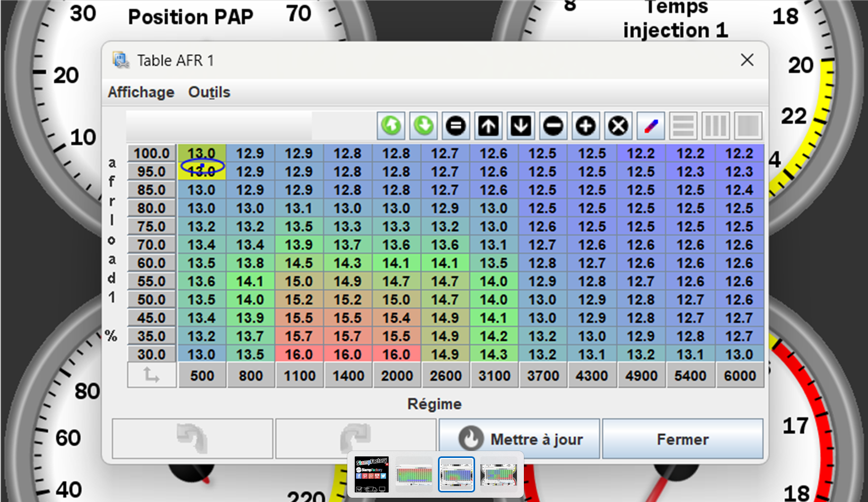Screen dimensions: 868x502
Task: Select the StampFactory thumbnail in switcher
Action: (372, 474)
